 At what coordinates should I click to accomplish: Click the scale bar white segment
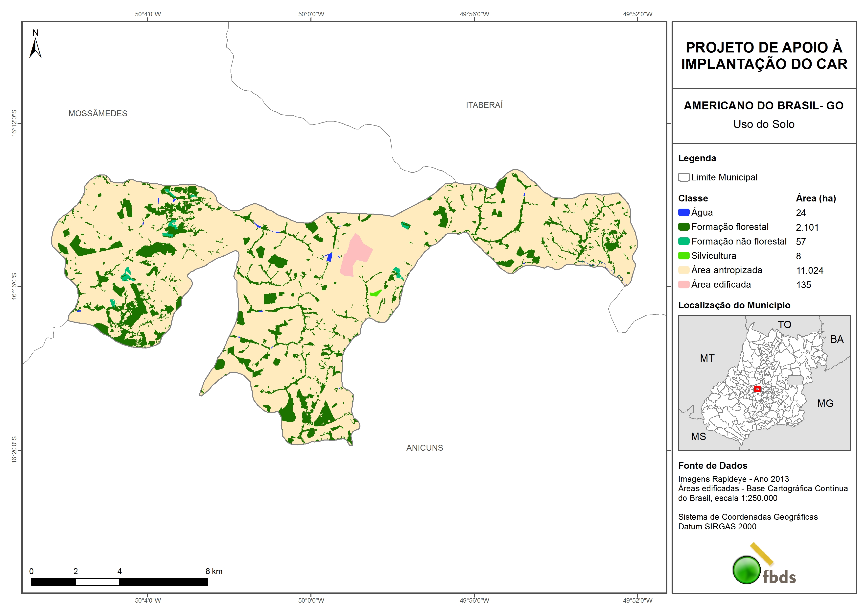[x=97, y=582]
